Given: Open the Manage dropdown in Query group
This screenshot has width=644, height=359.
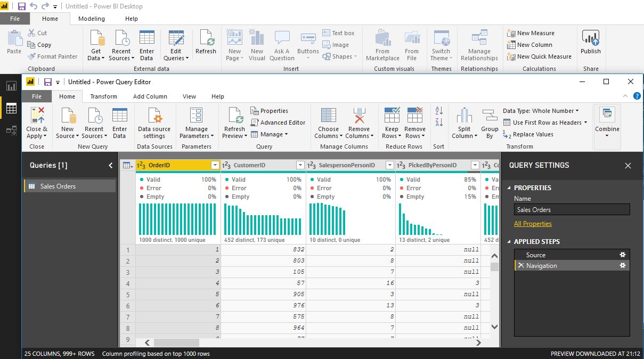Looking at the screenshot, I should tap(270, 134).
